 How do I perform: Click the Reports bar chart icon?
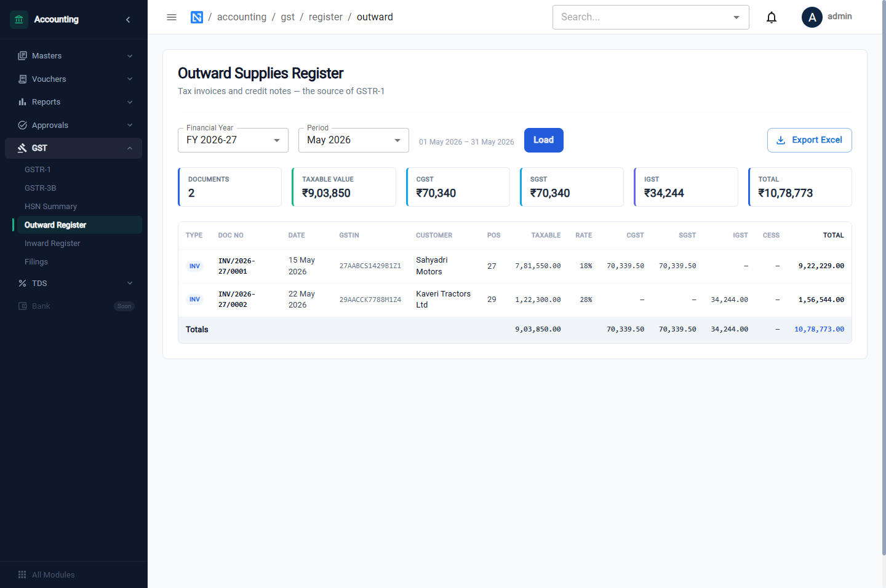click(x=22, y=102)
